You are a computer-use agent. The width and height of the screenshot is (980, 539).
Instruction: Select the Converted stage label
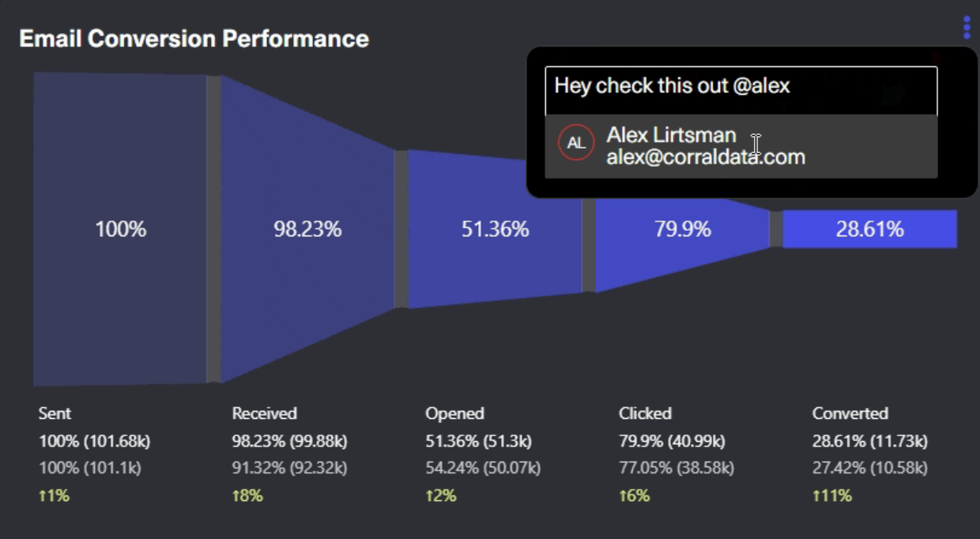click(x=850, y=413)
